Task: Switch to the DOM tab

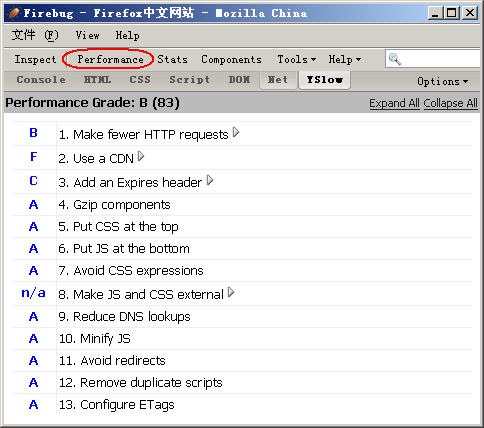Action: tap(239, 80)
